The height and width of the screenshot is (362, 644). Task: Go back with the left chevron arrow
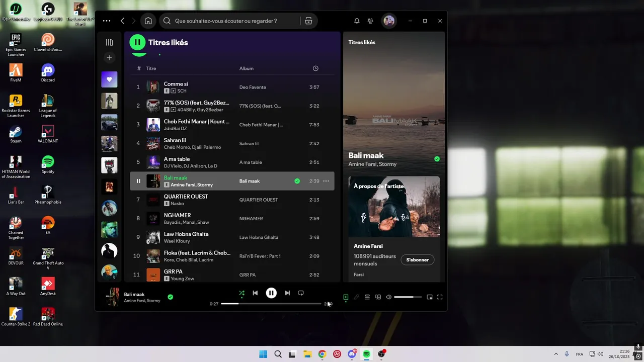122,21
